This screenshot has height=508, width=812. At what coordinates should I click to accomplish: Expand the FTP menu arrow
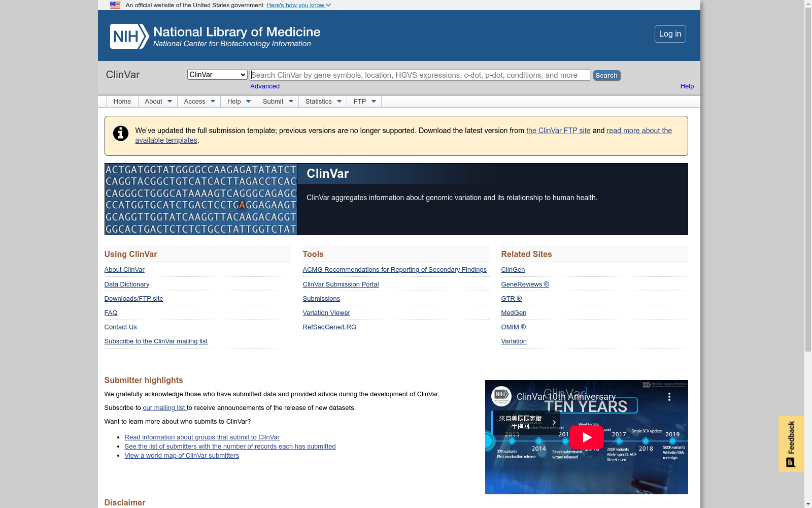[x=374, y=102]
